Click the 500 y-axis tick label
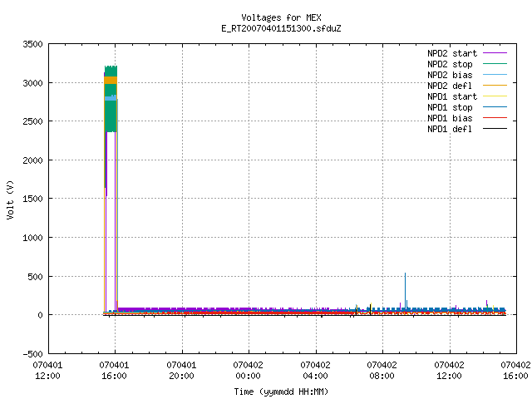 (35, 277)
